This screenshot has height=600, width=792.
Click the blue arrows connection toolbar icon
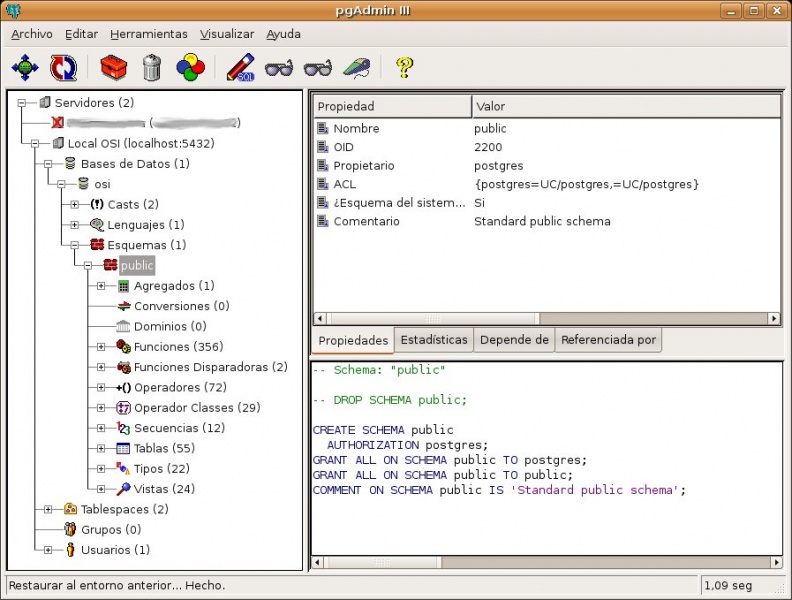tap(25, 68)
